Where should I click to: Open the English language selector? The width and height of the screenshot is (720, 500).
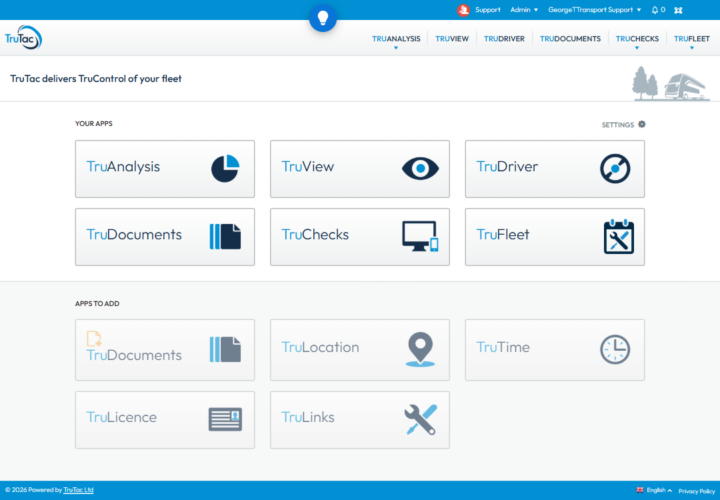659,490
